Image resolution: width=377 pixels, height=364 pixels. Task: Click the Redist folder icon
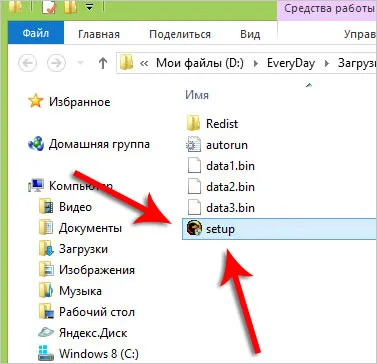[x=193, y=123]
